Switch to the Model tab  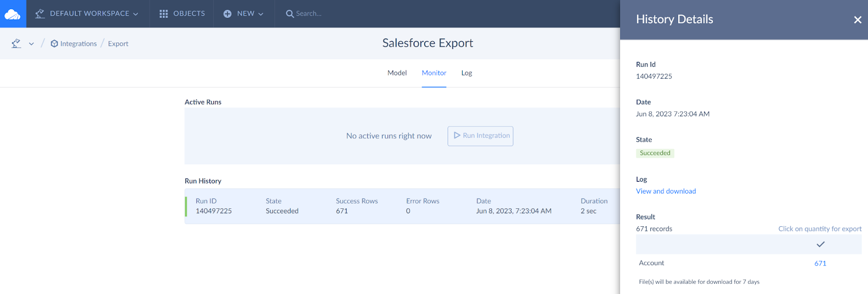(397, 73)
